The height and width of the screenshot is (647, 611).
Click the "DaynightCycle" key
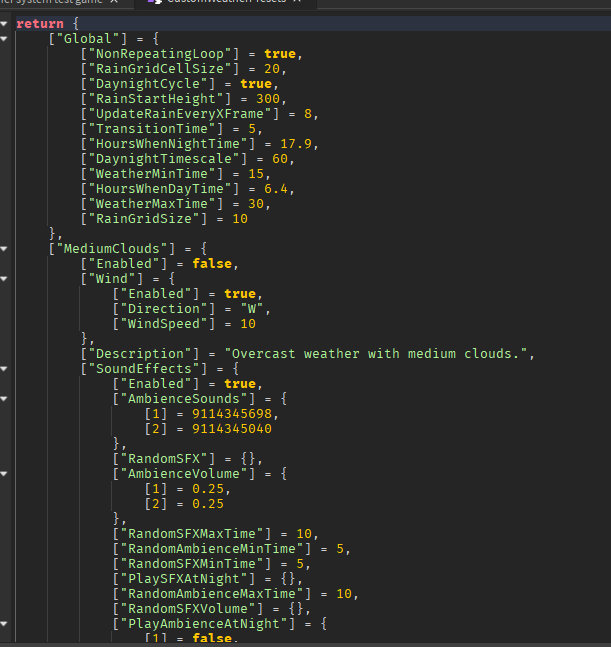point(148,84)
